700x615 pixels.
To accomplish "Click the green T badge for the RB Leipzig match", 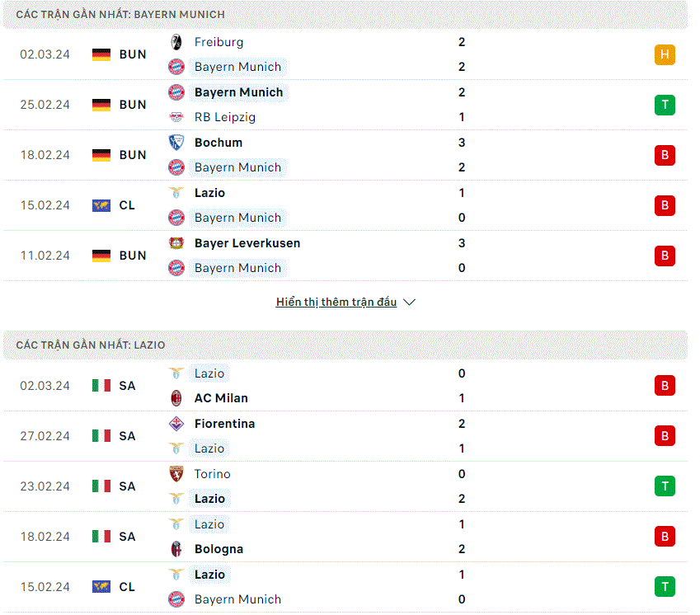I will (x=665, y=105).
